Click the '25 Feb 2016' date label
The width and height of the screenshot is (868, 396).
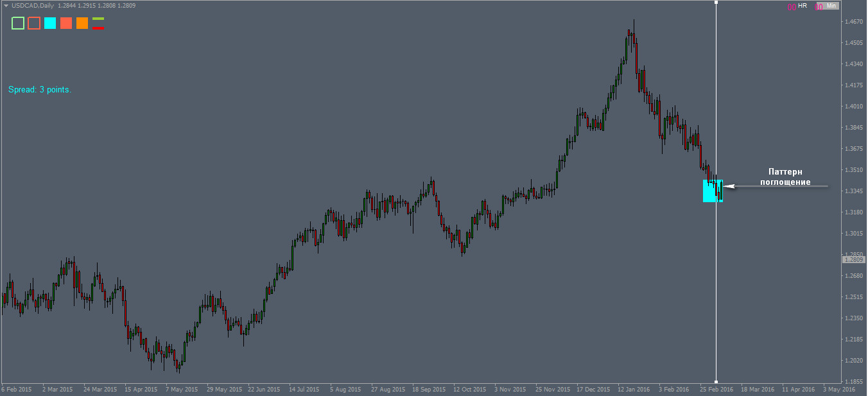pyautogui.click(x=716, y=390)
